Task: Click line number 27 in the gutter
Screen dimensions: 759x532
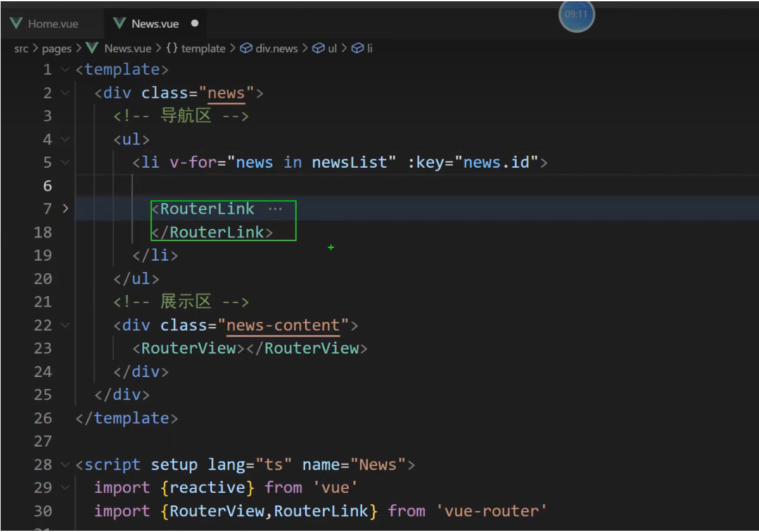Action: click(x=42, y=442)
